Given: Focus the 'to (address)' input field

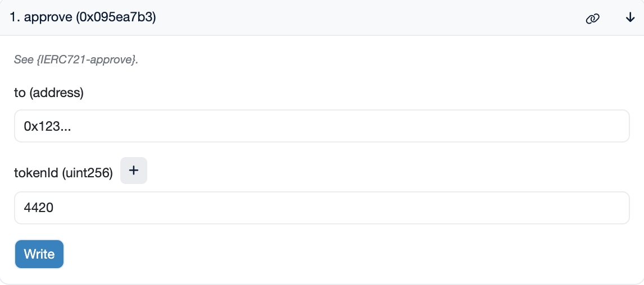Looking at the screenshot, I should (x=321, y=126).
